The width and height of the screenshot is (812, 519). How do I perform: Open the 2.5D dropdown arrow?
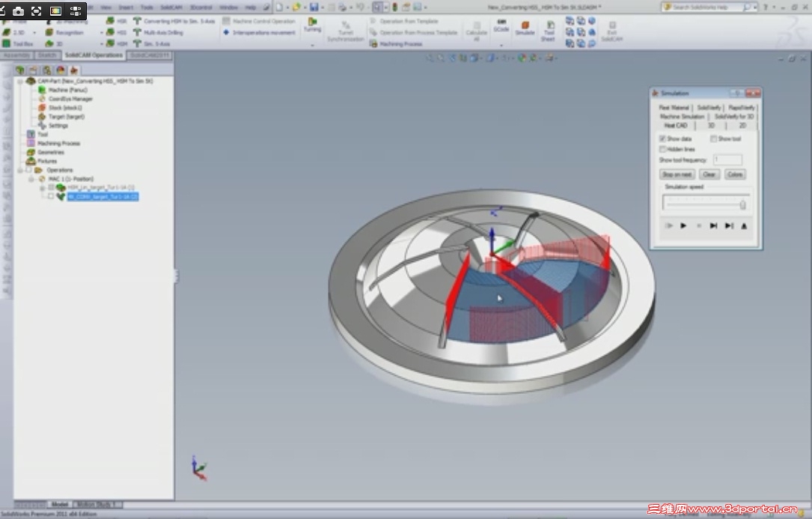pos(34,33)
